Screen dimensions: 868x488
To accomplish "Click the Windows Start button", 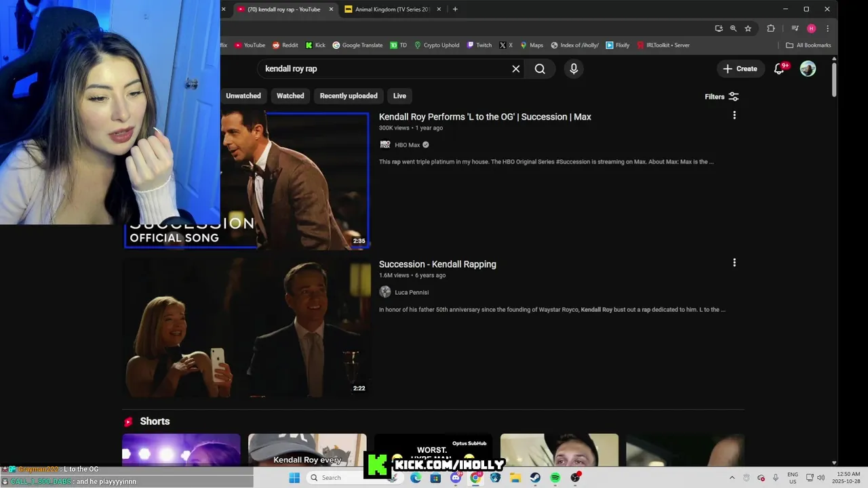I will [294, 478].
